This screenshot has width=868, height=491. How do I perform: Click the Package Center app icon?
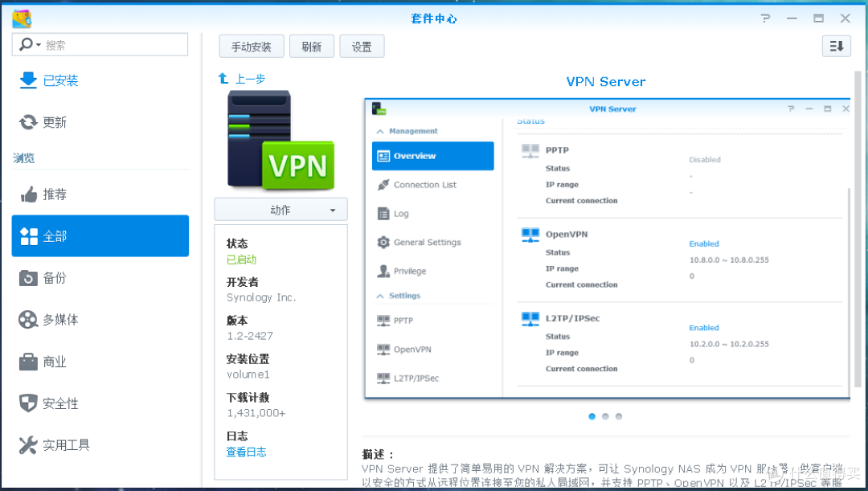click(x=23, y=18)
